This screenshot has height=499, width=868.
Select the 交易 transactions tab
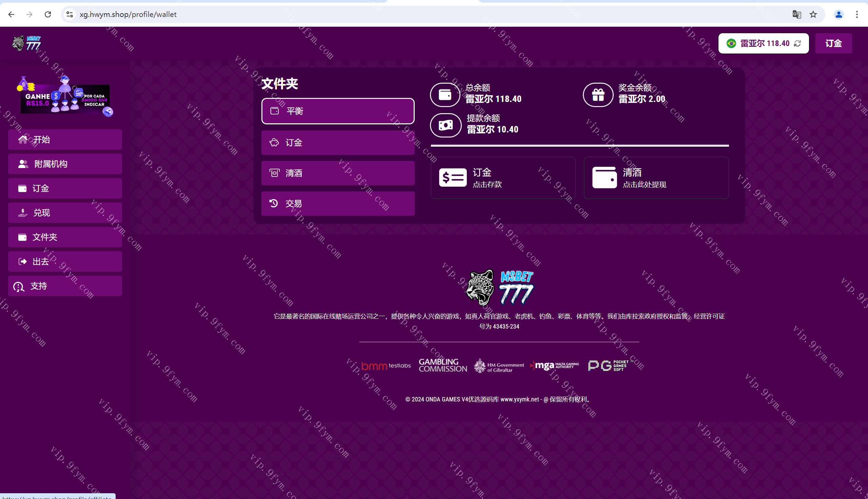pos(337,204)
